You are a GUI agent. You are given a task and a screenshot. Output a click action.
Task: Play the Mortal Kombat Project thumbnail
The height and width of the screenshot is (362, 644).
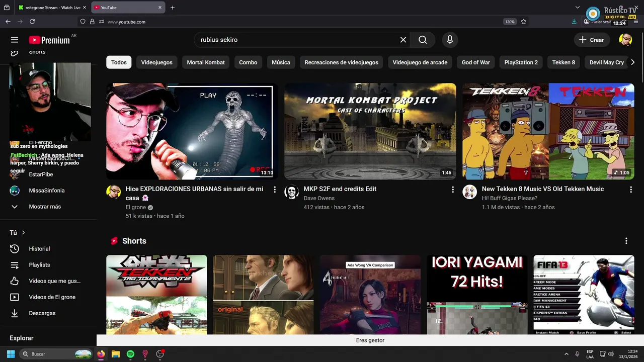click(370, 131)
